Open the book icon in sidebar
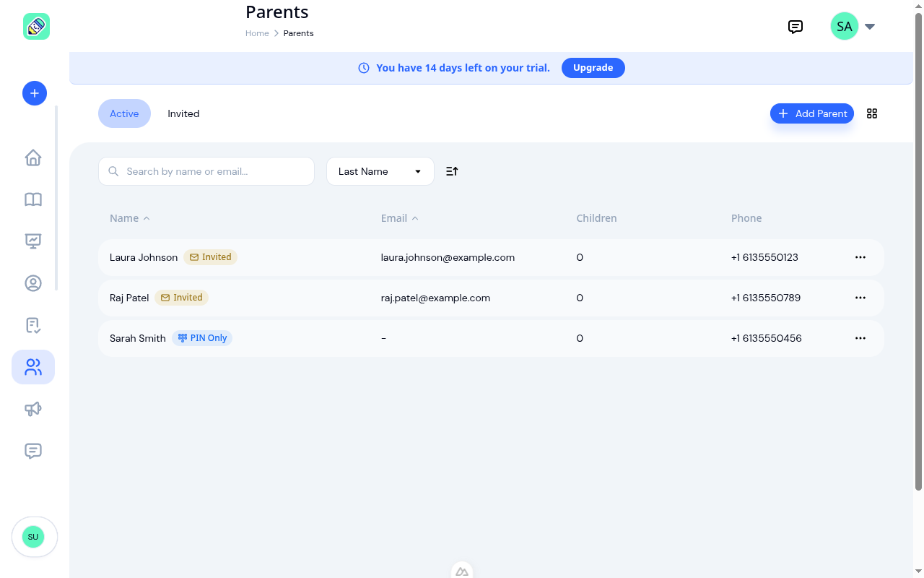This screenshot has width=924, height=578. tap(33, 199)
